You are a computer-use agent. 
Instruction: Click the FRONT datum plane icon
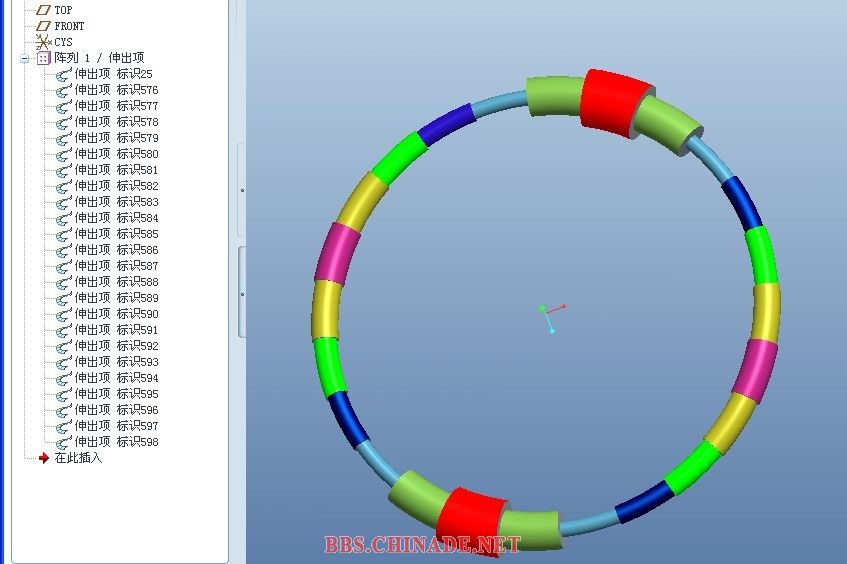tap(43, 26)
